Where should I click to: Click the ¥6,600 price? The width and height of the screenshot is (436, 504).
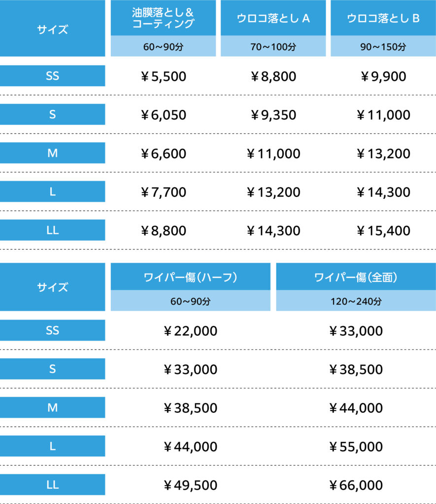click(163, 154)
